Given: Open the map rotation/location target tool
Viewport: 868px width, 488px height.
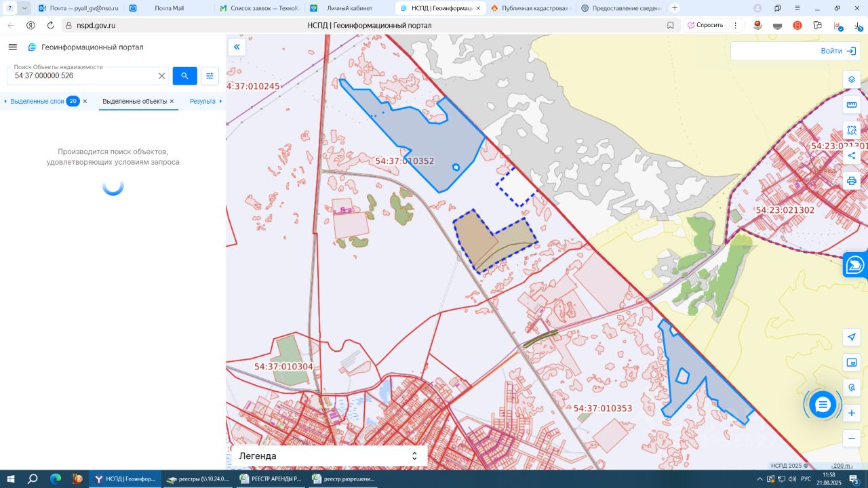Looking at the screenshot, I should click(x=852, y=388).
